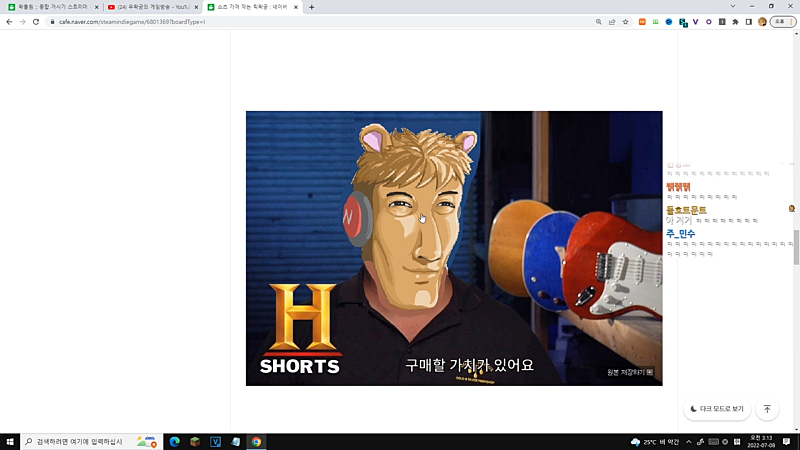The height and width of the screenshot is (450, 800).
Task: Toggle the browser side panel
Action: point(748,22)
